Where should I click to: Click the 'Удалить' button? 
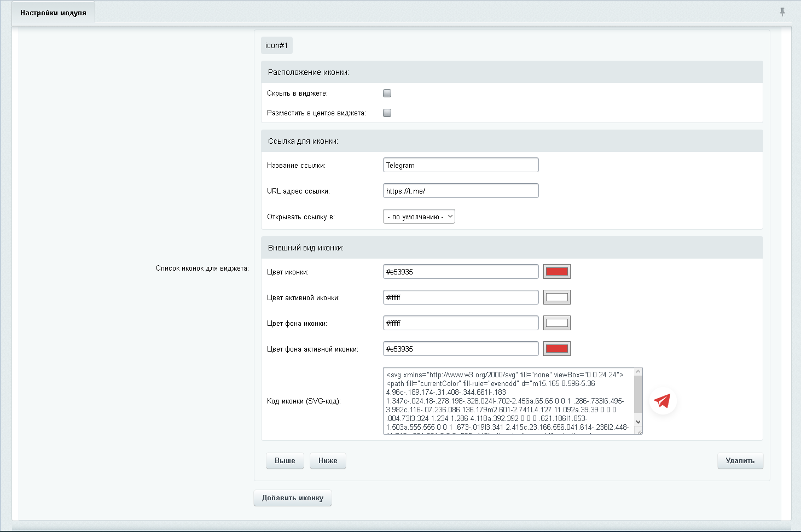740,460
